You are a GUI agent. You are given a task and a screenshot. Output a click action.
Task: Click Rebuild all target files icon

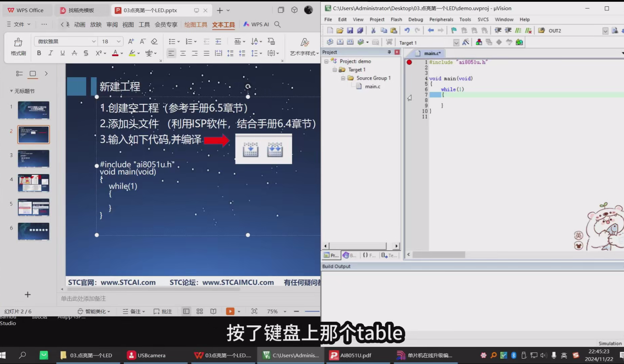[350, 42]
